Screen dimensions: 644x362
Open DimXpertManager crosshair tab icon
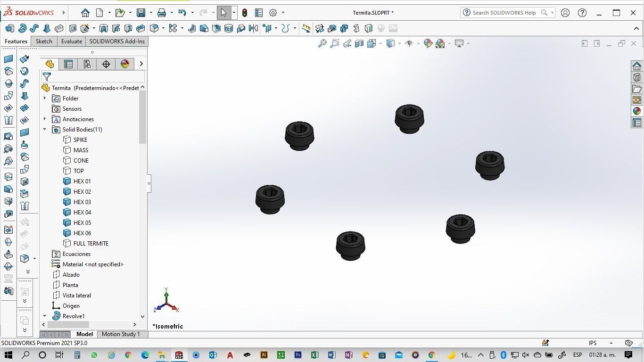point(106,64)
